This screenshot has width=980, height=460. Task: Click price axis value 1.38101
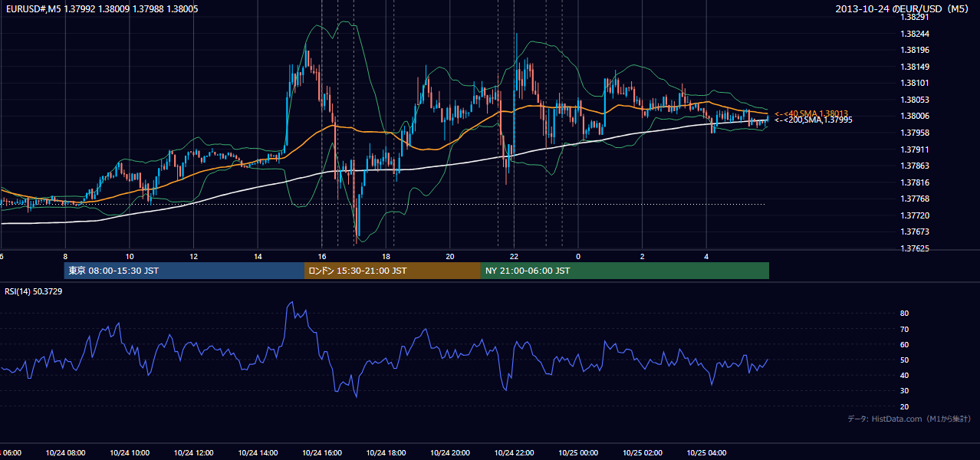click(x=914, y=84)
